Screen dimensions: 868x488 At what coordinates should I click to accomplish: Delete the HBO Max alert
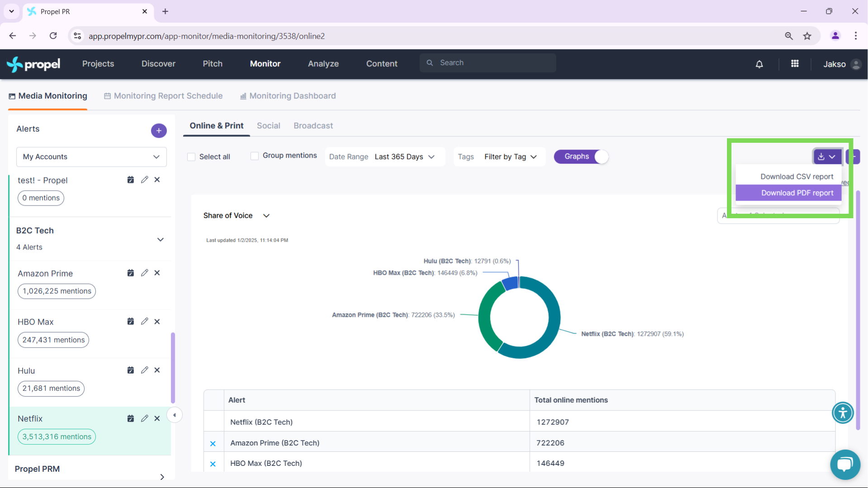pyautogui.click(x=157, y=321)
